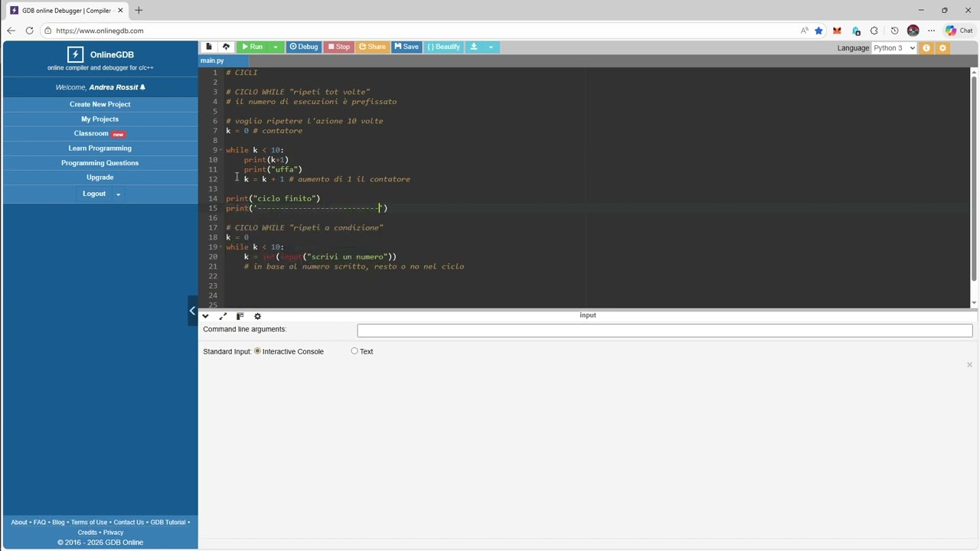
Task: Expand the dropdown arrow next to Logout
Action: pos(118,194)
